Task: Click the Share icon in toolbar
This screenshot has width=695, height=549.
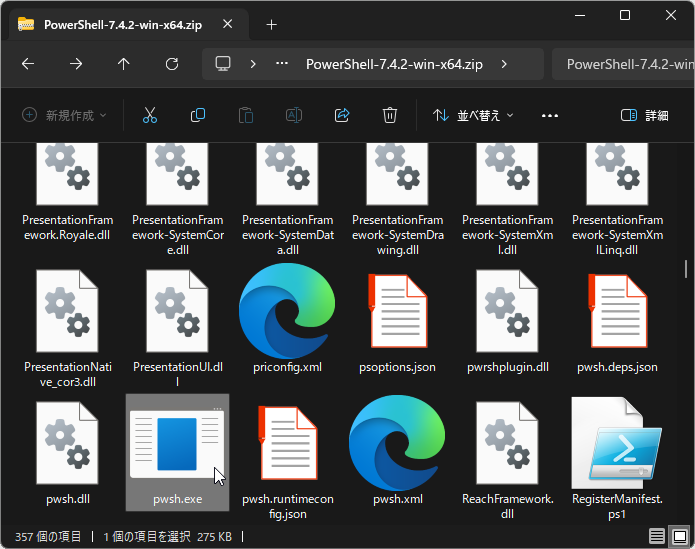Action: [x=342, y=115]
